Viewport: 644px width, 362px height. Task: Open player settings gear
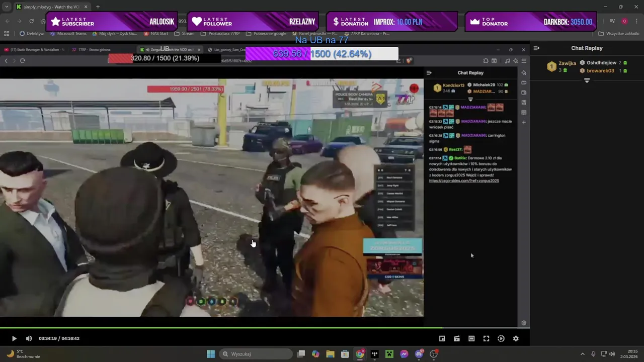pyautogui.click(x=516, y=338)
